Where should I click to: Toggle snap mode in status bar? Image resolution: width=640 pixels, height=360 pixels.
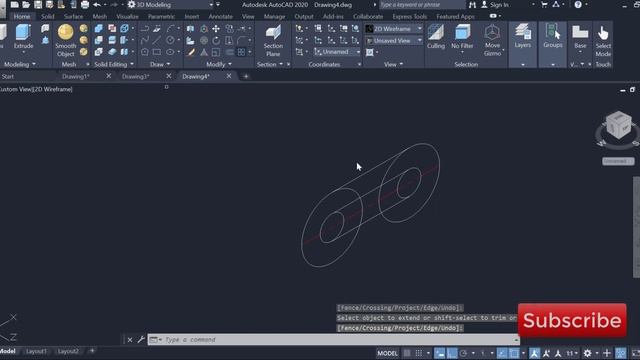tap(419, 353)
